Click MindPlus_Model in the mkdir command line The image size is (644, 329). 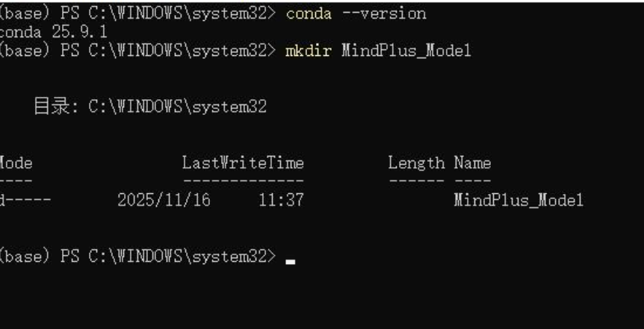406,51
